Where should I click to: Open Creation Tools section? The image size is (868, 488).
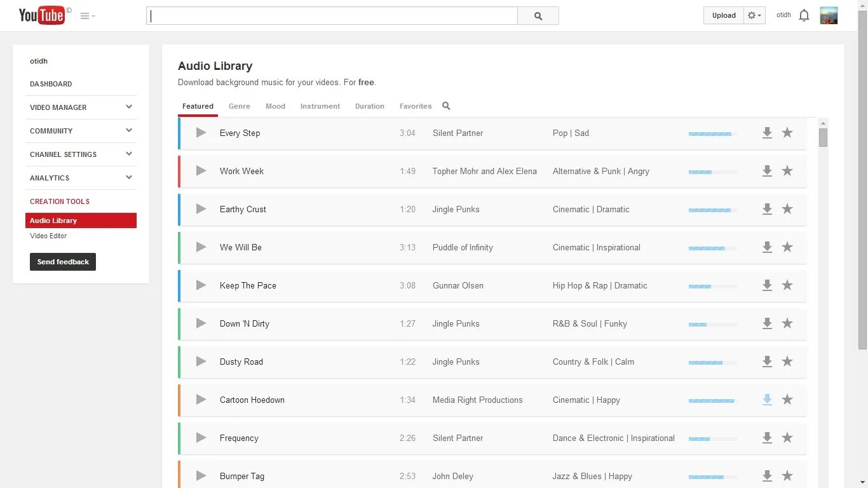point(60,201)
